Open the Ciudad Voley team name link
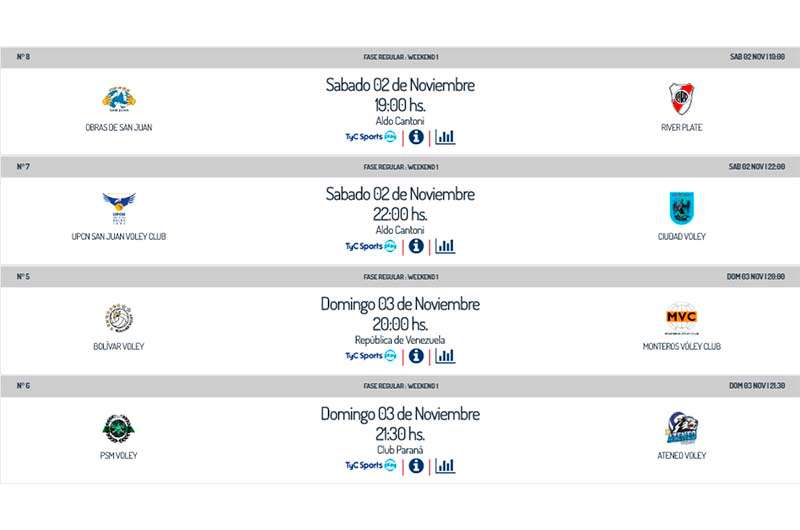800x530 pixels. tap(682, 237)
